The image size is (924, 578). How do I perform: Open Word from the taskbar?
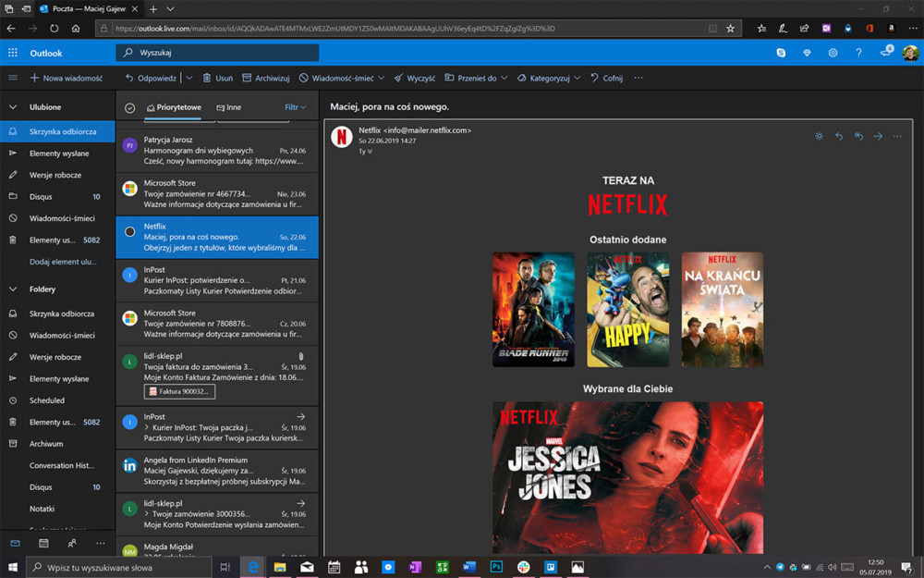(x=469, y=567)
